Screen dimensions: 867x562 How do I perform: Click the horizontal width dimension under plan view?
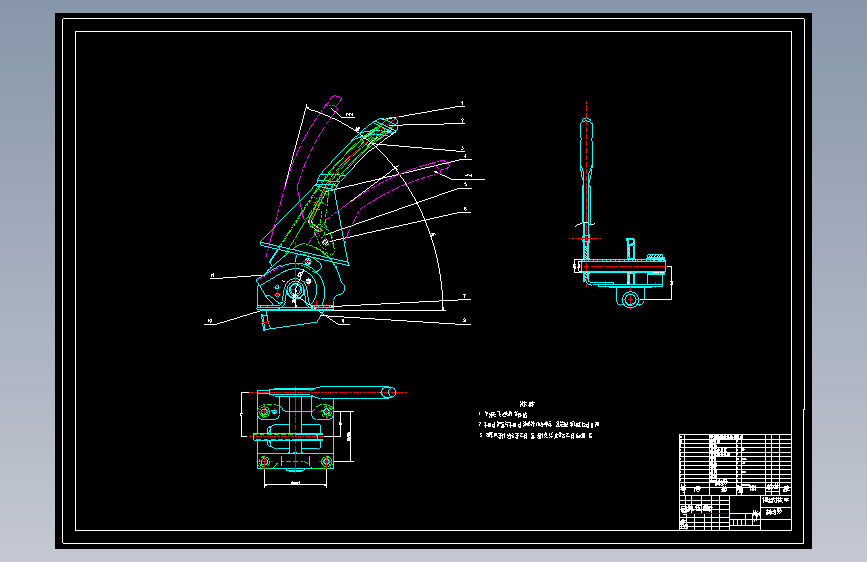coord(295,485)
